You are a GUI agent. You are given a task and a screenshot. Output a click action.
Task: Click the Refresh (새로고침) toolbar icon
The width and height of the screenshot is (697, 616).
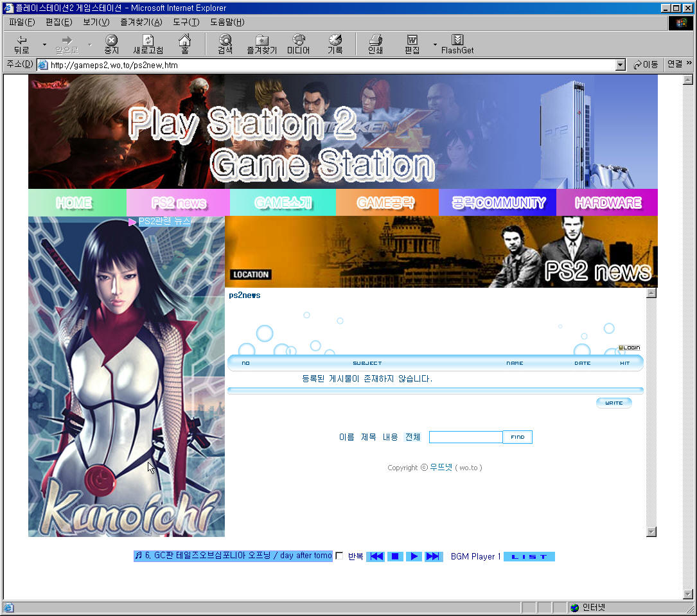(148, 44)
